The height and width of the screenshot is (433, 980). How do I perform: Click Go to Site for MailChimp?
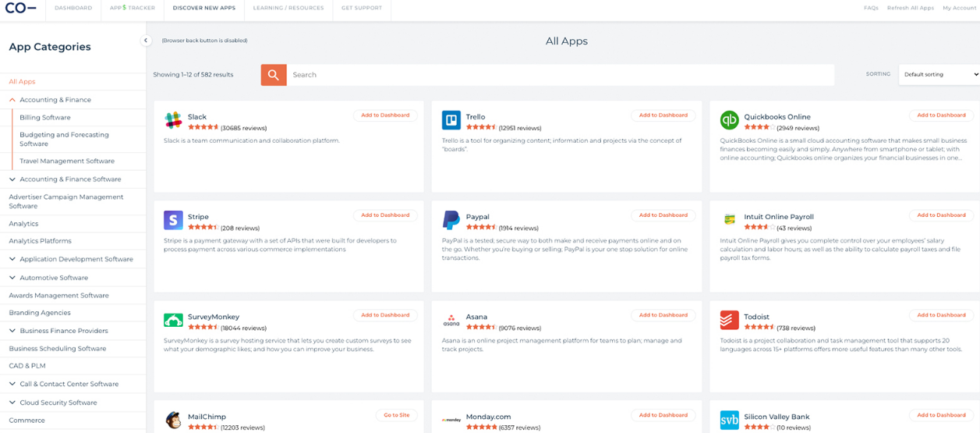(x=396, y=415)
